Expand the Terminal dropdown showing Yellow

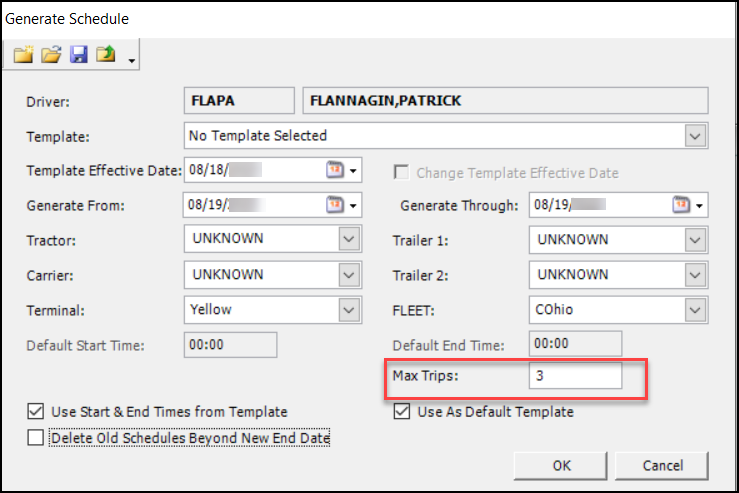tap(348, 310)
